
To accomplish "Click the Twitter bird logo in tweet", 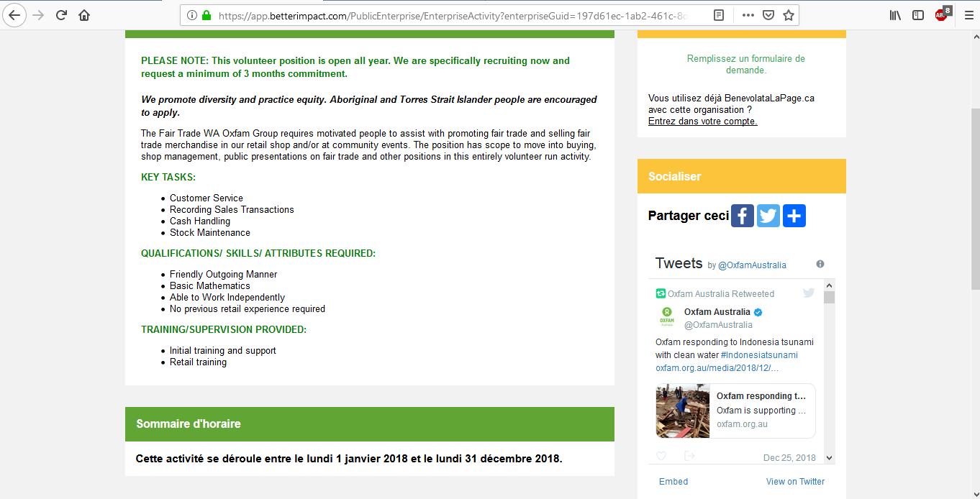I will 809,293.
